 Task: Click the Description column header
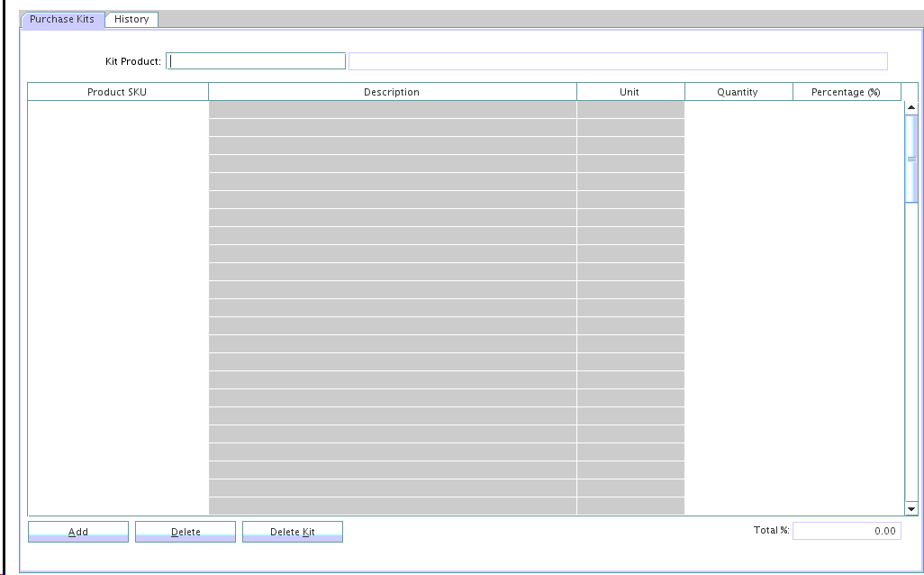(392, 92)
